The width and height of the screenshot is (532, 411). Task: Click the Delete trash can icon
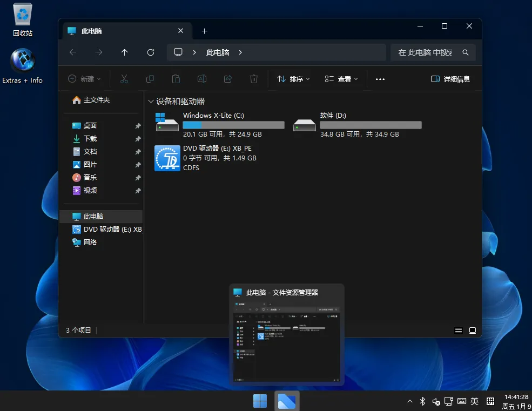pyautogui.click(x=254, y=79)
